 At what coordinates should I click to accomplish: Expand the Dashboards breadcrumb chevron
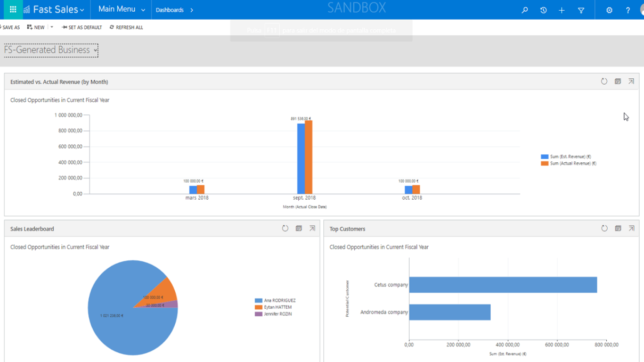[192, 10]
